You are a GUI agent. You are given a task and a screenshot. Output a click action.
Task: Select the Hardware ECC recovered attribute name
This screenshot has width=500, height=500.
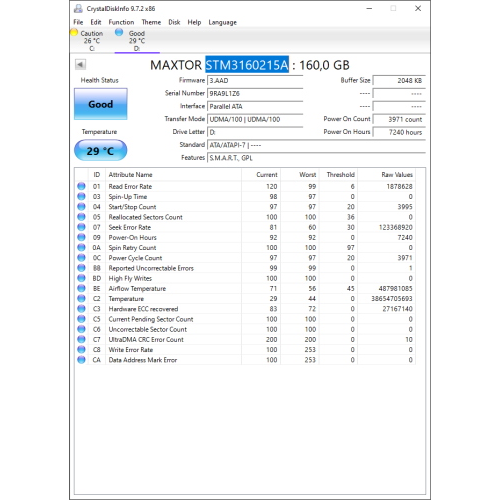(143, 309)
